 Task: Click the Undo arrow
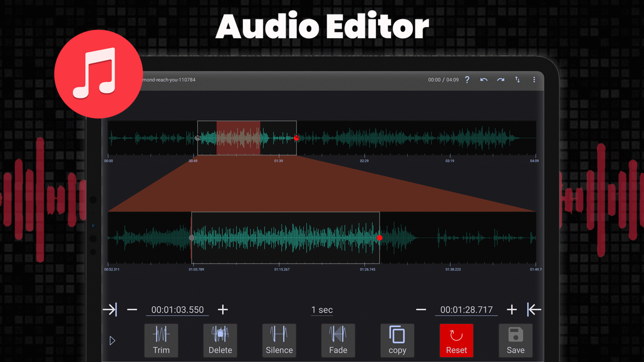484,80
